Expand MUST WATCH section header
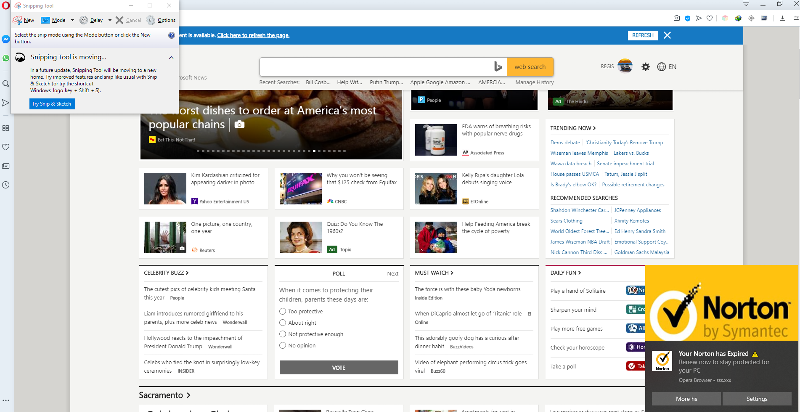 tap(434, 273)
